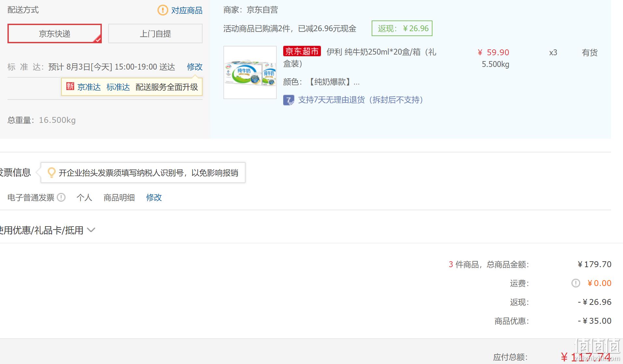Click the -¥35.00 商品优惠 amount
The width and height of the screenshot is (623, 364).
594,321
